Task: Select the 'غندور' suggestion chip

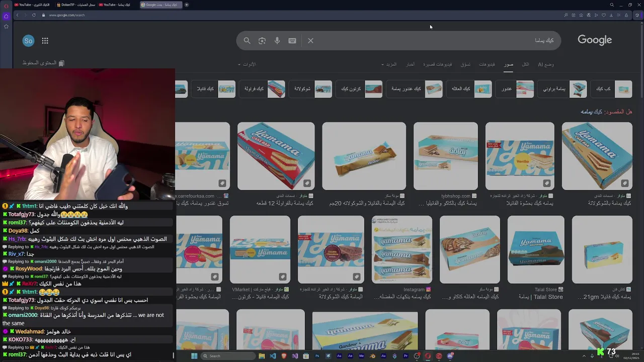Action: pos(515,89)
